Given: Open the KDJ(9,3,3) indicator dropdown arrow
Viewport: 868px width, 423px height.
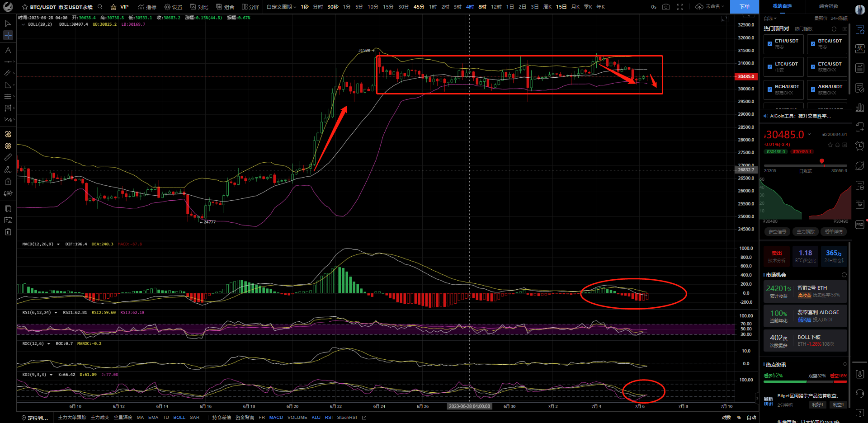Looking at the screenshot, I should pos(51,375).
